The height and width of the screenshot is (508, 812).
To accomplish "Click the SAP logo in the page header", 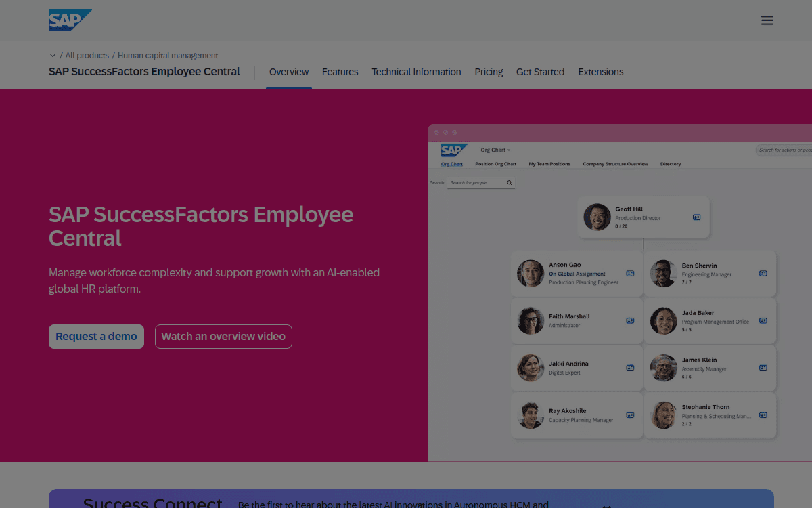I will point(70,20).
